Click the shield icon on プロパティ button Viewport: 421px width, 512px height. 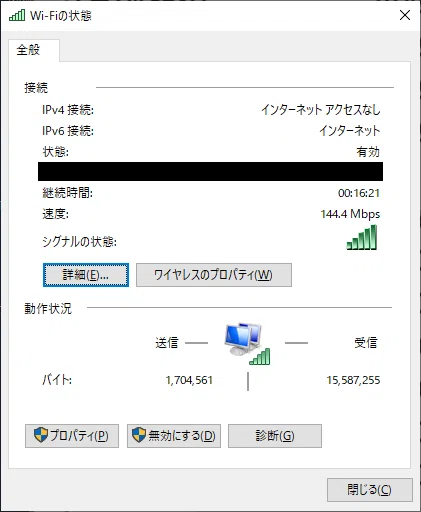click(x=41, y=435)
